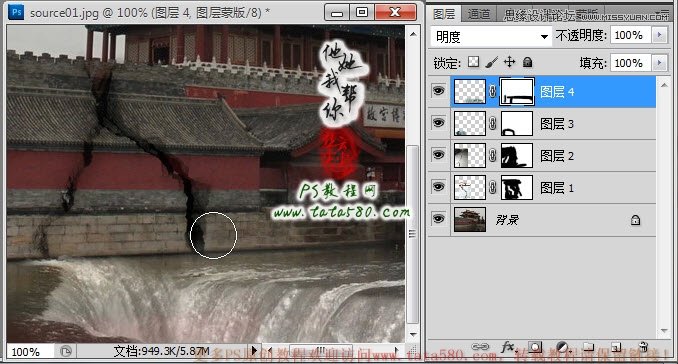This screenshot has height=364, width=678.
Task: Create new fill or adjustment layer
Action: 562,347
